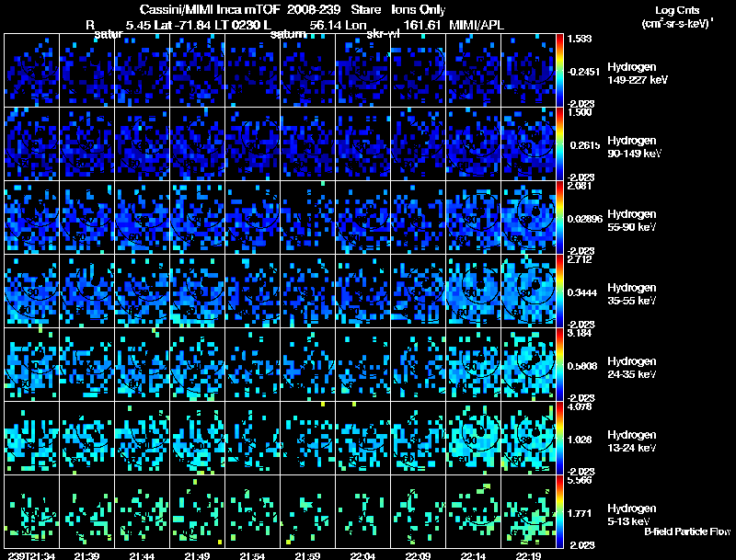Click the 2.712 color scale maximum
736x560 pixels.
[x=580, y=259]
